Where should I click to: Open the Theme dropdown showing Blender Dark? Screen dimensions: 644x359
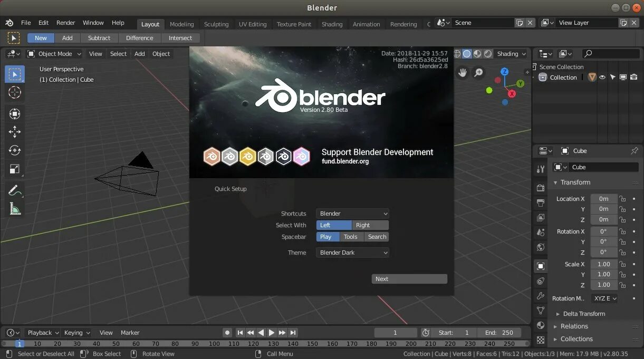point(353,253)
